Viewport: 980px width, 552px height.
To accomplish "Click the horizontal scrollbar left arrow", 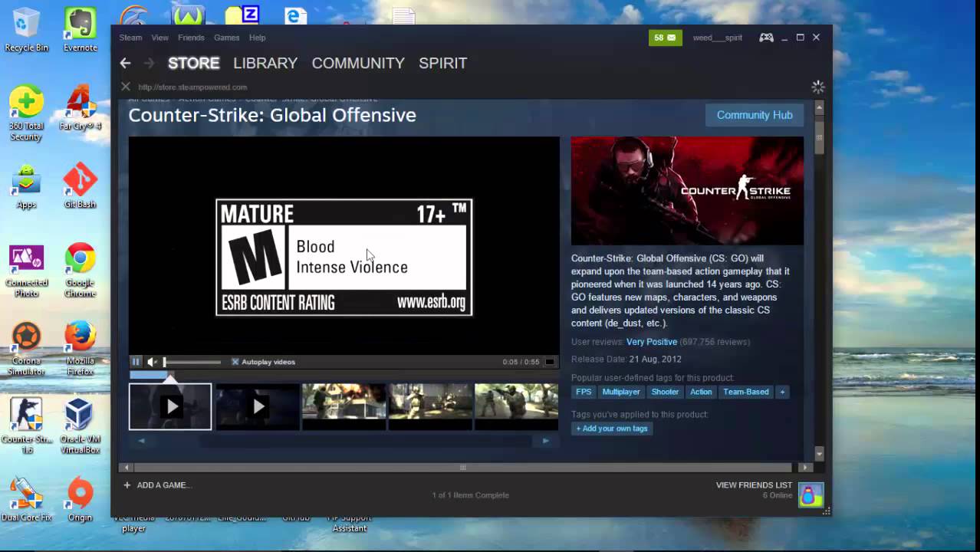I will [x=127, y=467].
